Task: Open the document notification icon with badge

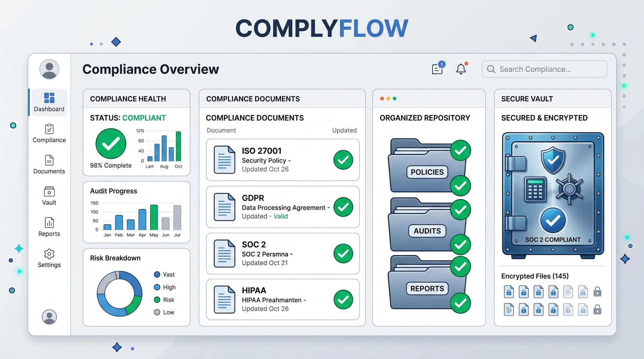Action: click(437, 69)
